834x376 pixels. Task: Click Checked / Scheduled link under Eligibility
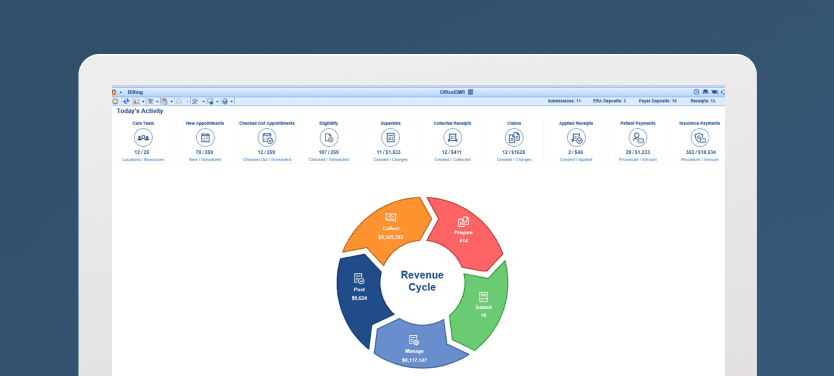click(x=329, y=160)
